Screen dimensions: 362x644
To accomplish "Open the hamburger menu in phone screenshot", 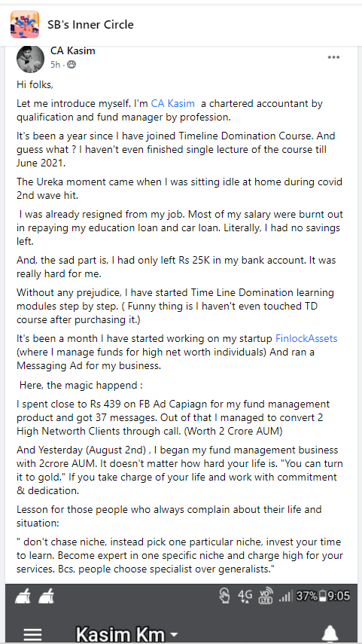I will tap(32, 634).
